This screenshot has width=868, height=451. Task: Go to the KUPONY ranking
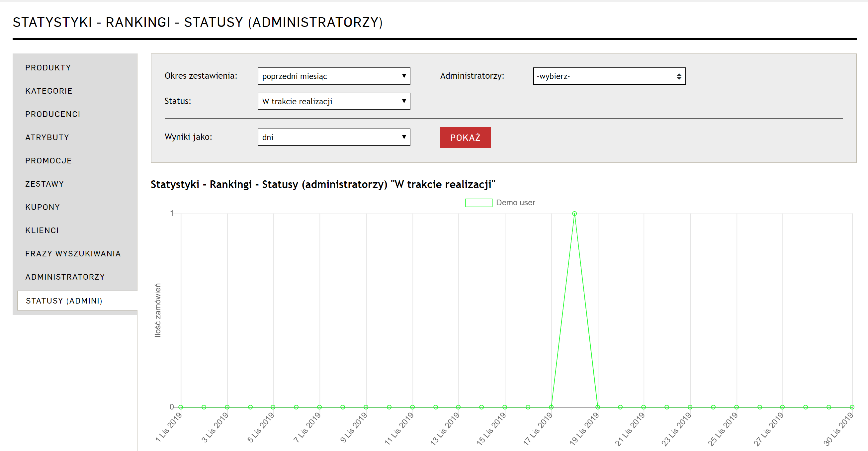43,207
